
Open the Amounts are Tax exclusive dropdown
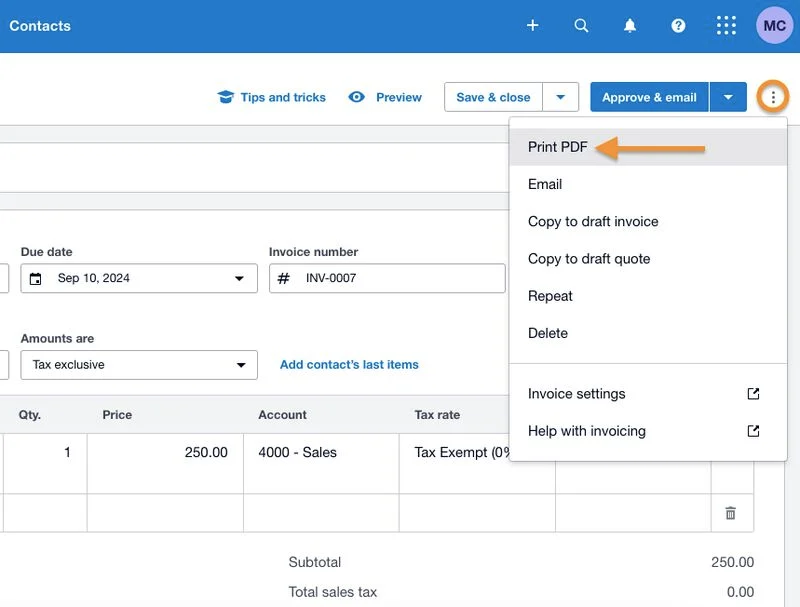[139, 365]
